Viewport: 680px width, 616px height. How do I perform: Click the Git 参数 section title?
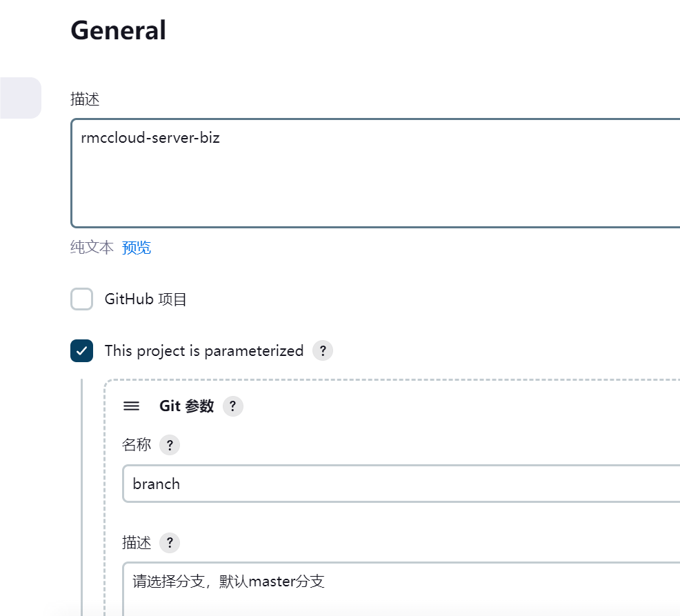(x=186, y=406)
